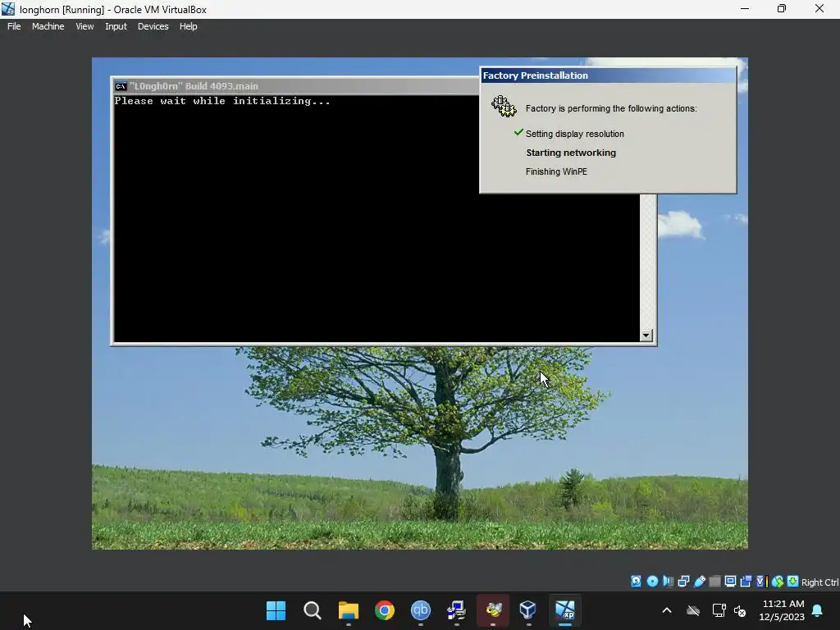Image resolution: width=840 pixels, height=630 pixels.
Task: Open the Devices menu
Action: click(x=153, y=26)
